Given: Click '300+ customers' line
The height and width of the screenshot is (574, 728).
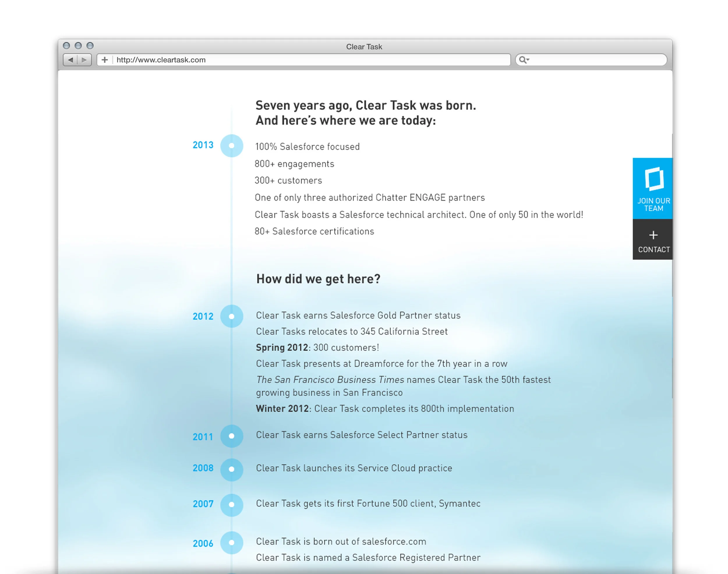Looking at the screenshot, I should 289,180.
